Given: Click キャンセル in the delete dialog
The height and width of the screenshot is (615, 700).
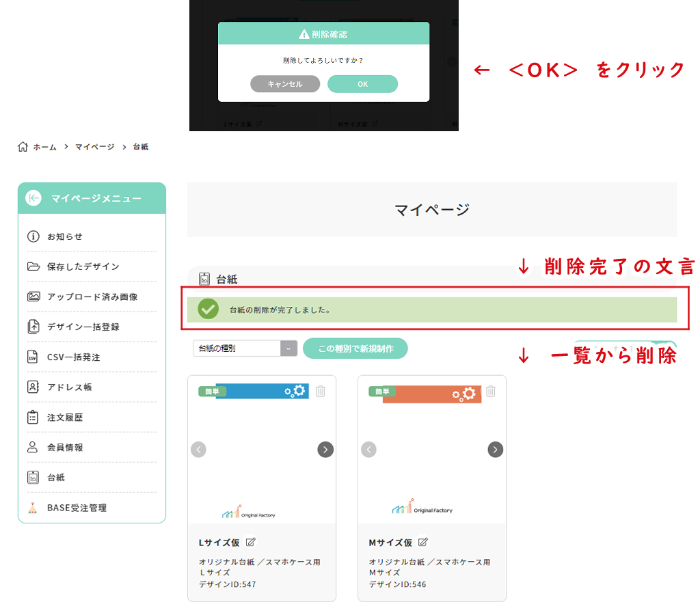Looking at the screenshot, I should (285, 84).
